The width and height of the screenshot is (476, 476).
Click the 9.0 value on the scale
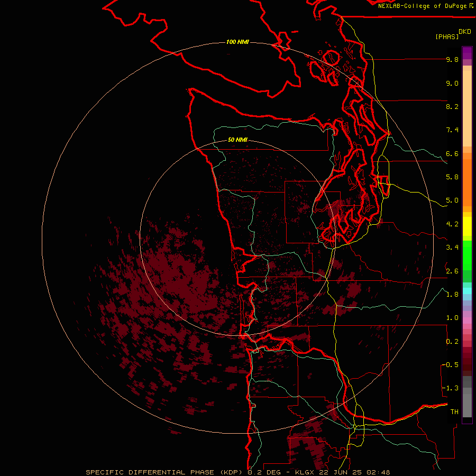click(x=452, y=83)
